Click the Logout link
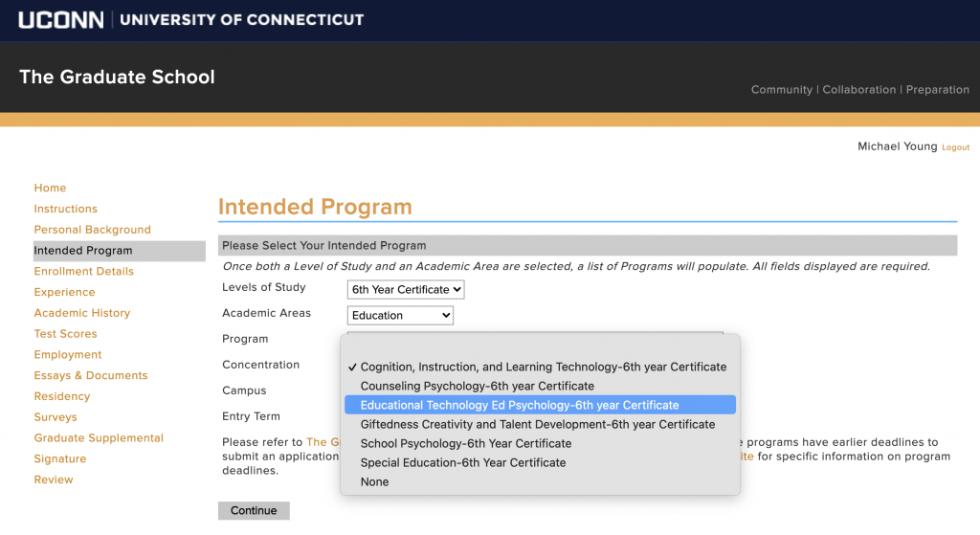 [x=956, y=147]
